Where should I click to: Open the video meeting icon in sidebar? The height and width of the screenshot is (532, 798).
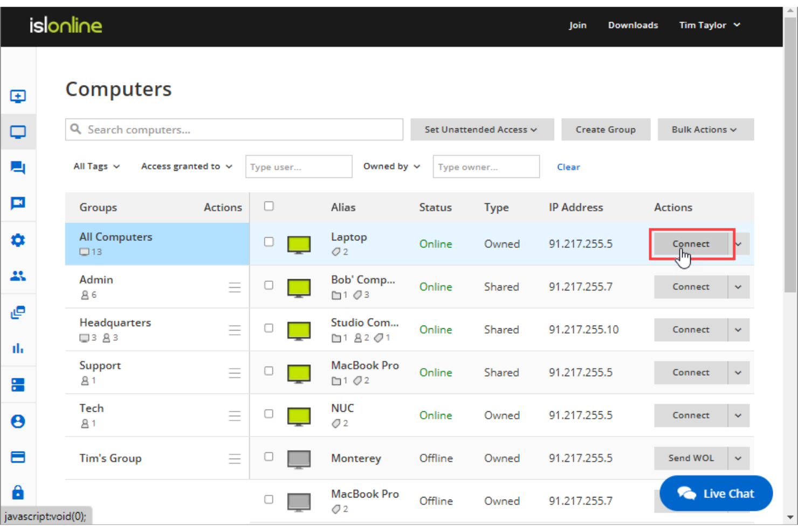pyautogui.click(x=18, y=203)
